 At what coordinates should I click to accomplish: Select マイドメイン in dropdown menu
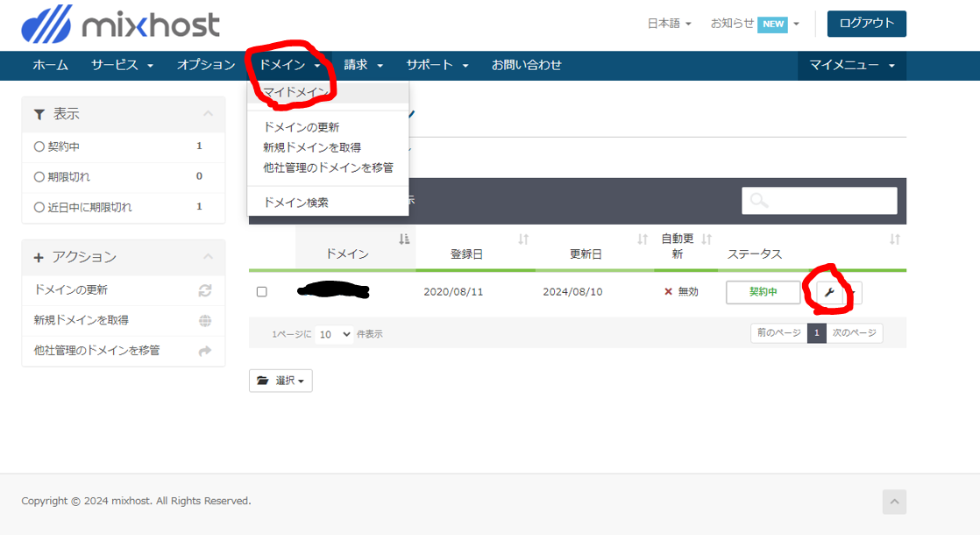[x=328, y=92]
